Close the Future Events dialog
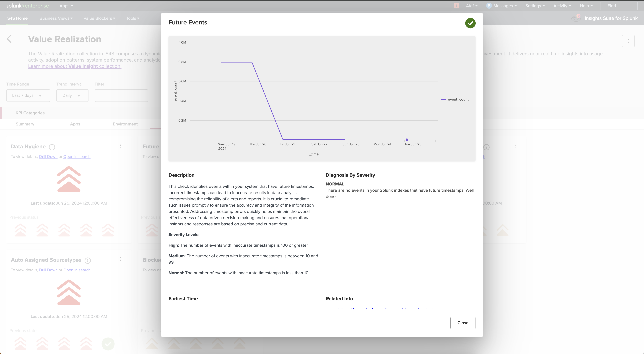Image resolution: width=644 pixels, height=354 pixels. tap(463, 323)
